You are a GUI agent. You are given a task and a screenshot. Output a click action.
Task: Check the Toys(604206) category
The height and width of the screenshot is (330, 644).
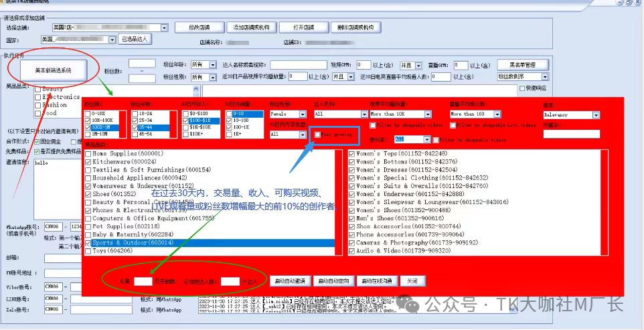[x=89, y=250]
